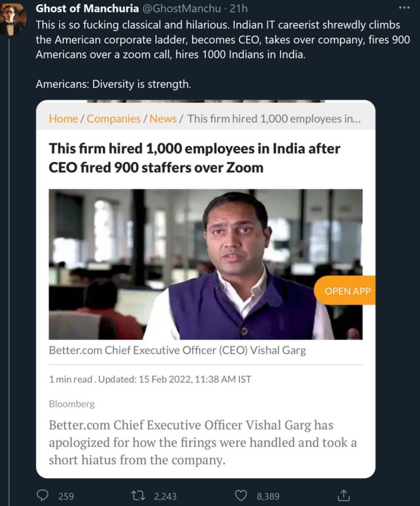Click the 2,243 retweet count
420x506 pixels.
pos(165,496)
